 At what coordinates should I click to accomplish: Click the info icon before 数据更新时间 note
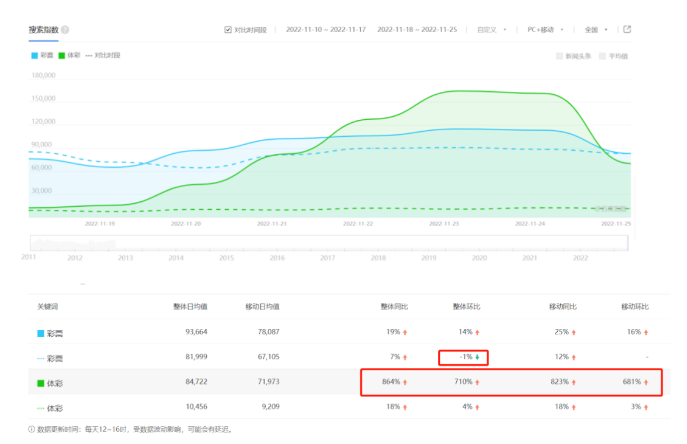click(x=29, y=429)
